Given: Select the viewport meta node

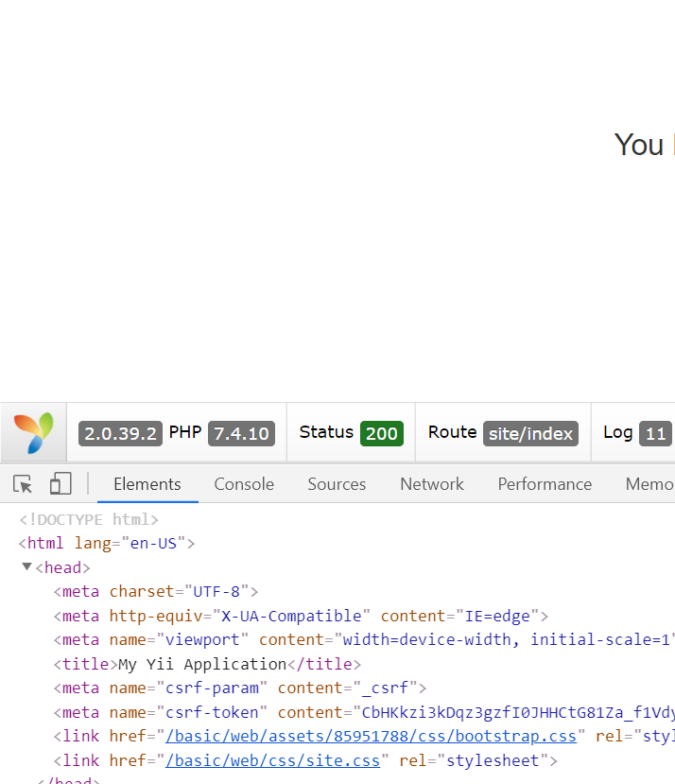Looking at the screenshot, I should pyautogui.click(x=364, y=640).
